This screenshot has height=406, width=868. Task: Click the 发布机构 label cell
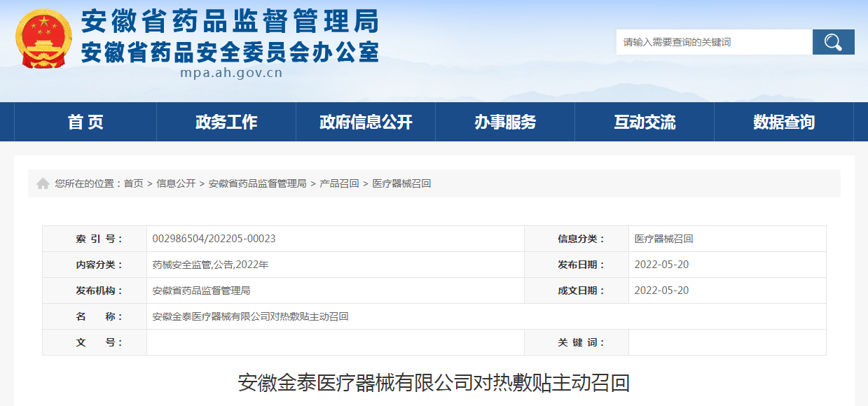pos(95,290)
